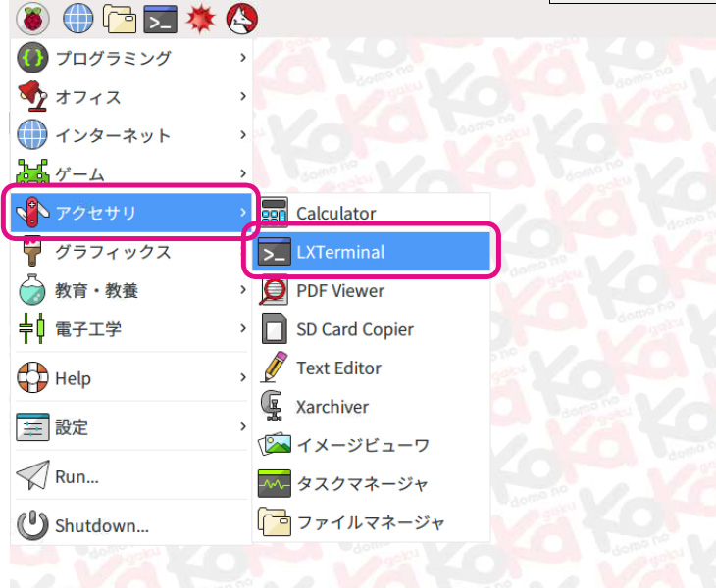The height and width of the screenshot is (588, 716).
Task: Click the Shutdown power icon
Action: coord(32,525)
